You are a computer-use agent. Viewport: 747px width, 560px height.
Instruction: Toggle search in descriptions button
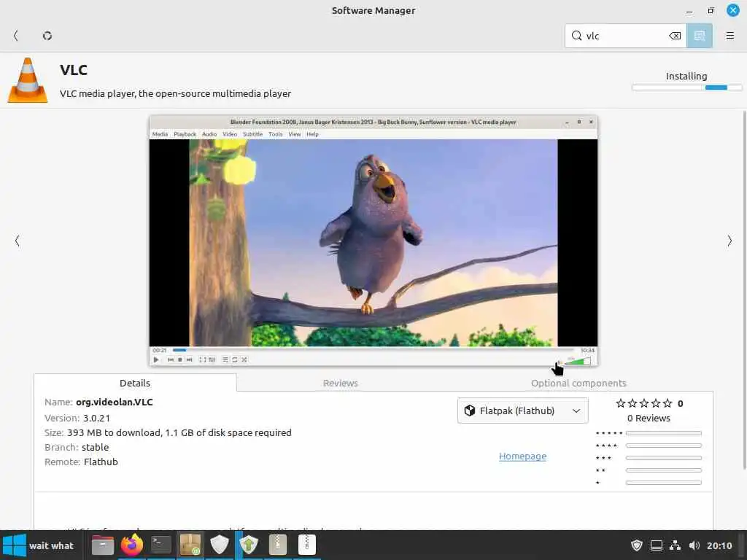point(700,36)
